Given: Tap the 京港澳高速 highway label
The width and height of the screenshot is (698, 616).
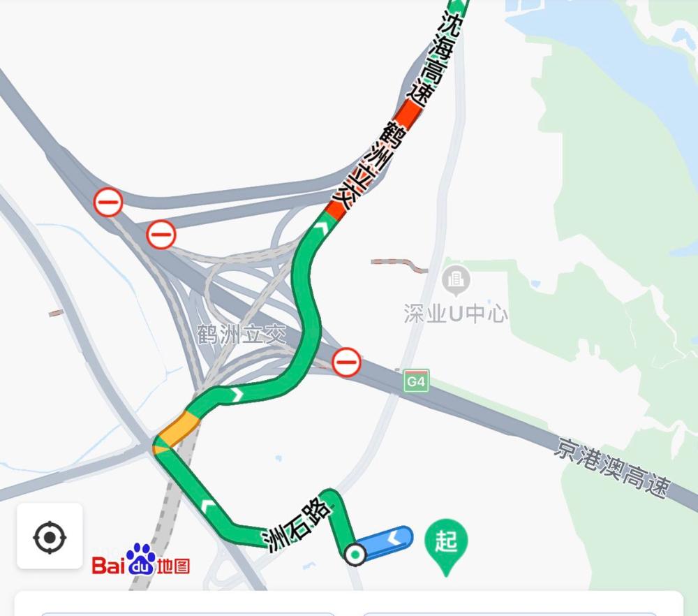Looking at the screenshot, I should (x=613, y=468).
